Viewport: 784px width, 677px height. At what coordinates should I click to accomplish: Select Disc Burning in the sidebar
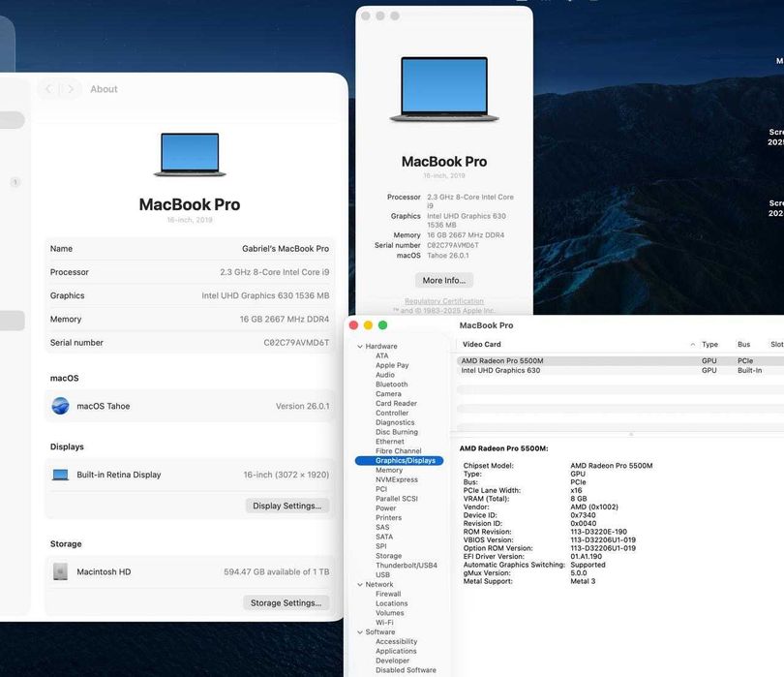(397, 432)
